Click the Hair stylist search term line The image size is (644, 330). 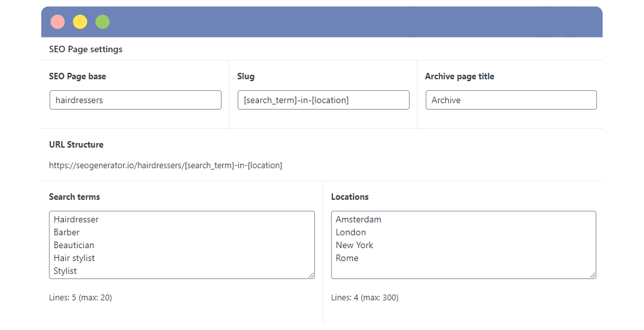pos(74,258)
